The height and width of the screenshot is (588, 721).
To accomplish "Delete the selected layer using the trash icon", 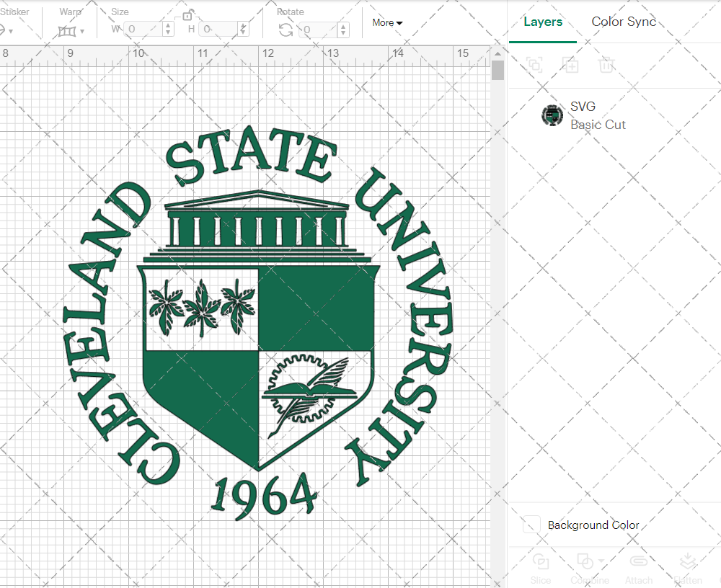I will [606, 65].
